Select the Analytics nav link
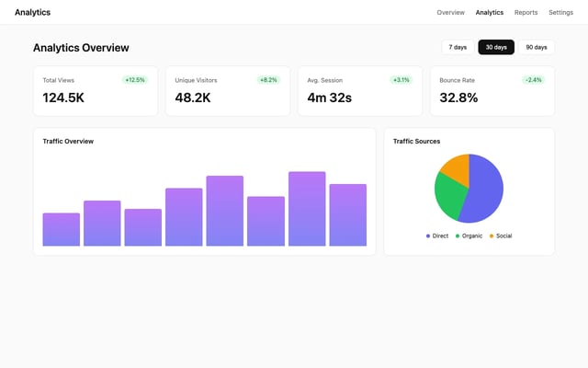Image resolution: width=588 pixels, height=368 pixels. click(490, 12)
